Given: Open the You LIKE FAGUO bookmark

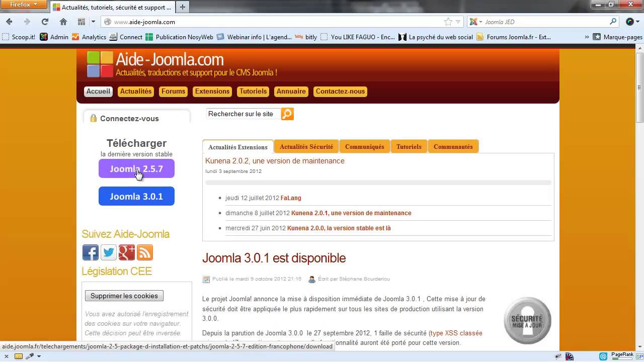Looking at the screenshot, I should 358,37.
